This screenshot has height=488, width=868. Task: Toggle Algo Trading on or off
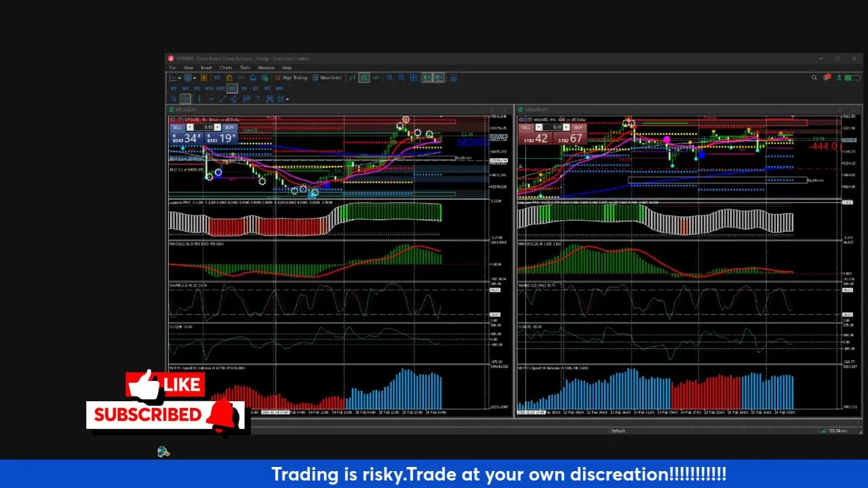pos(293,78)
